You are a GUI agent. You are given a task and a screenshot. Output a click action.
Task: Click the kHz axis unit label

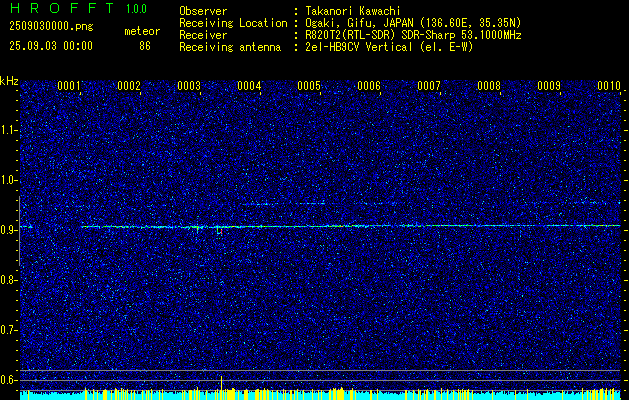(9, 81)
